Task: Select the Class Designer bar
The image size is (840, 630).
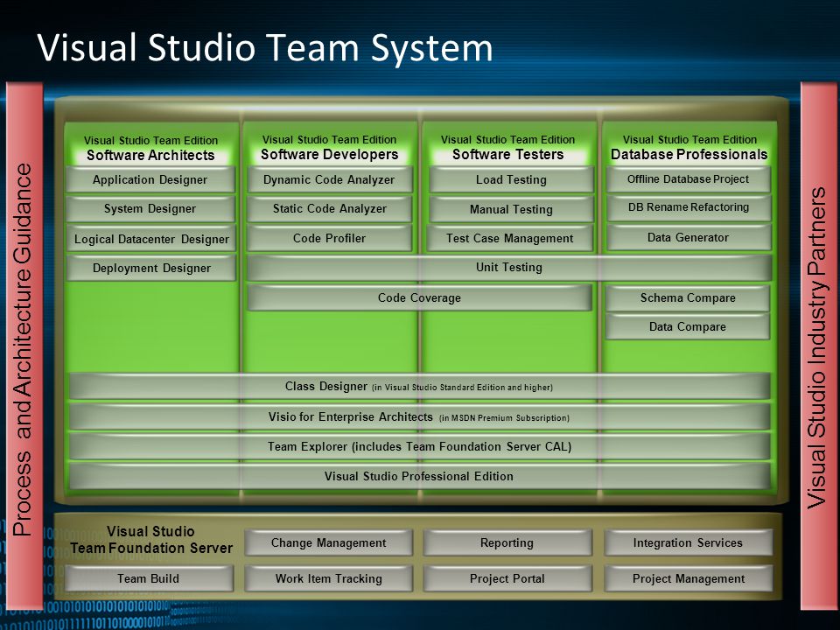Action: tap(419, 386)
